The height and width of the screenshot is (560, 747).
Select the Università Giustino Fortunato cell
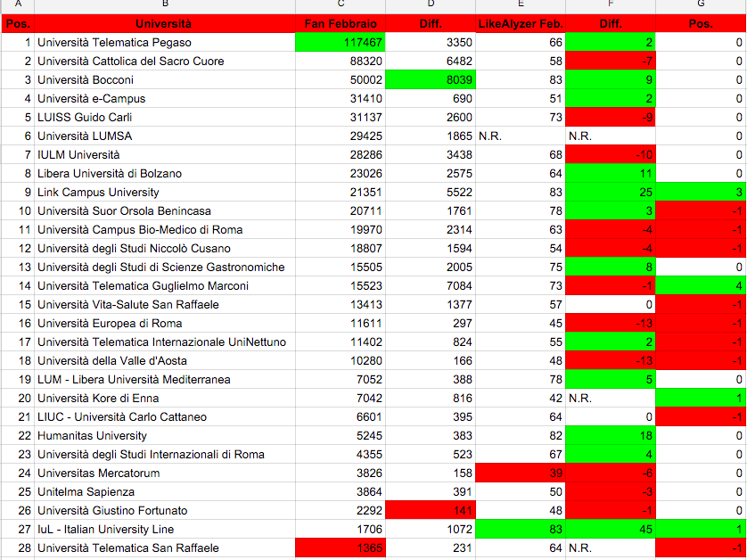[165, 510]
